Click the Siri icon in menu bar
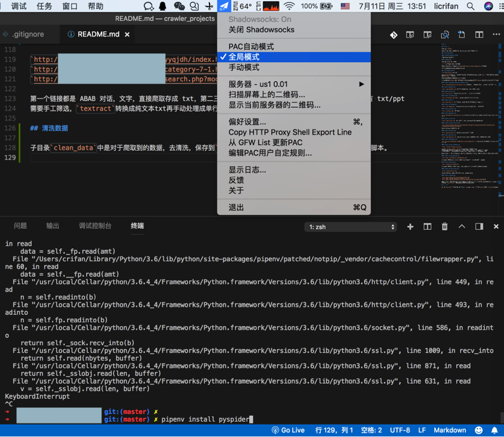This screenshot has width=504, height=437. pyautogui.click(x=488, y=6)
